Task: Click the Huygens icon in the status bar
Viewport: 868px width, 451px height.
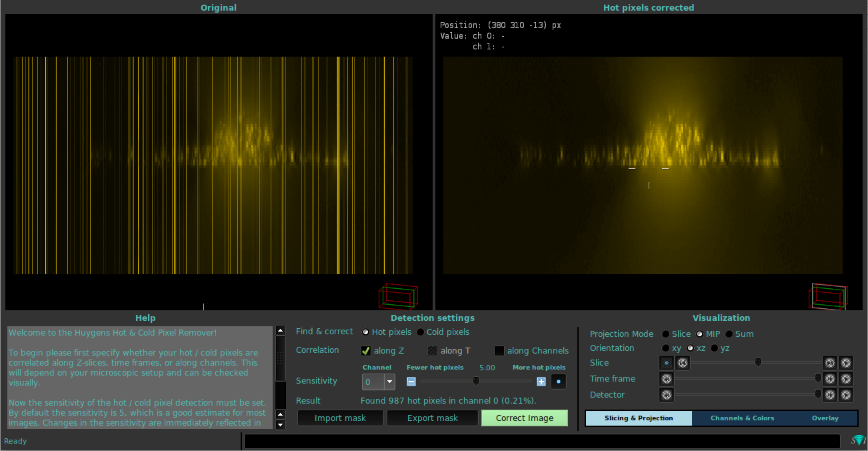Action: point(859,440)
